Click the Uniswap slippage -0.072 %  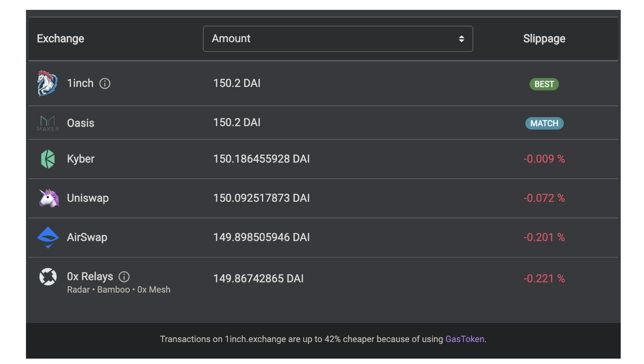[x=544, y=198]
